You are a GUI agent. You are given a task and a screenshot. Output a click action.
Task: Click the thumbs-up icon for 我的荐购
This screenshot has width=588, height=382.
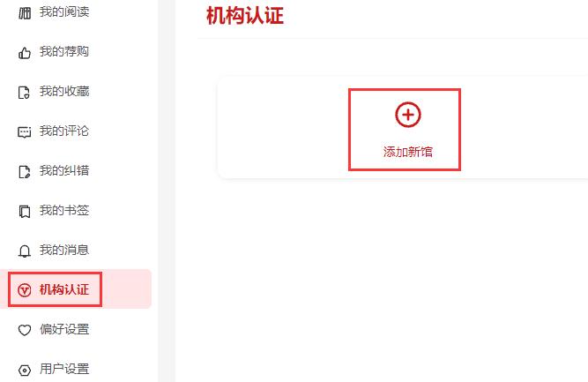tap(25, 53)
